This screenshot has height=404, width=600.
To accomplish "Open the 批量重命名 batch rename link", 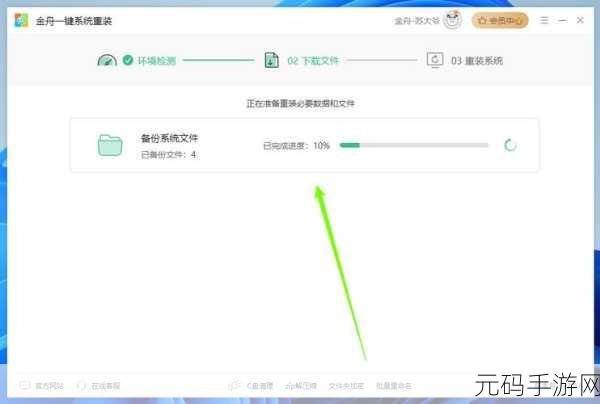I will pos(393,386).
